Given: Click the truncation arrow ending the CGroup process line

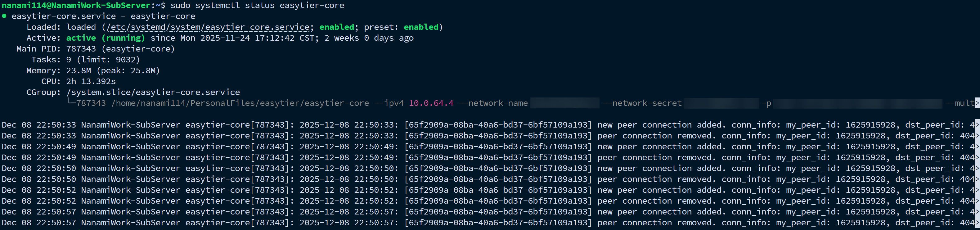Looking at the screenshot, I should (x=977, y=103).
